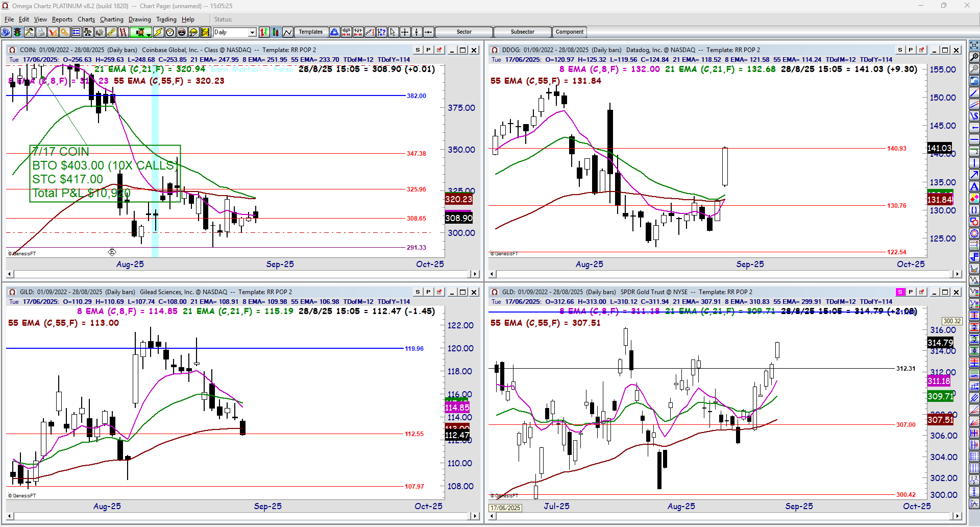The height and width of the screenshot is (527, 980).
Task: Click the blue undo arrow icon
Action: [974, 81]
